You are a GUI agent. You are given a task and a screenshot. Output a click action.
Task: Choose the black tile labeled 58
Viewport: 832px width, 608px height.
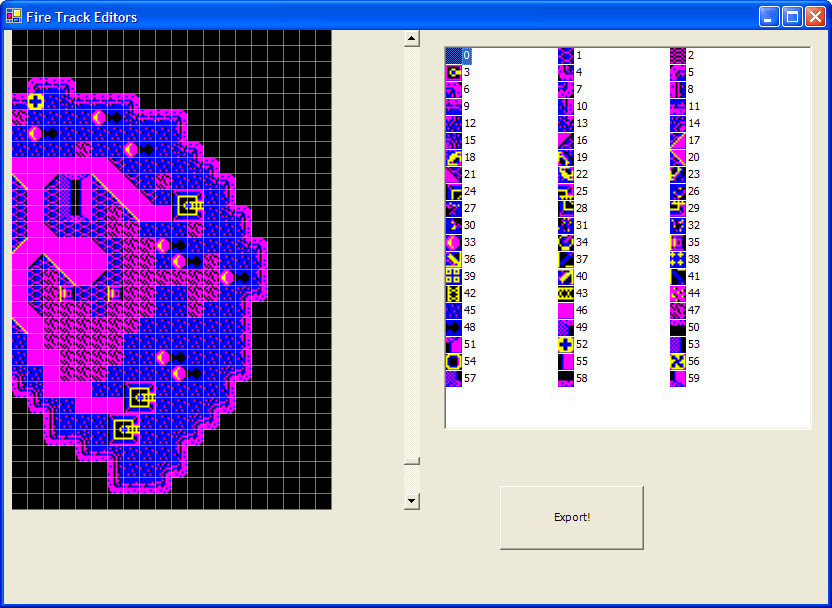pos(566,378)
